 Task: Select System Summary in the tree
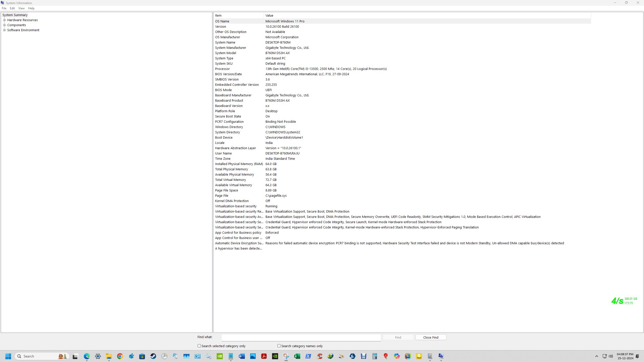pos(15,15)
